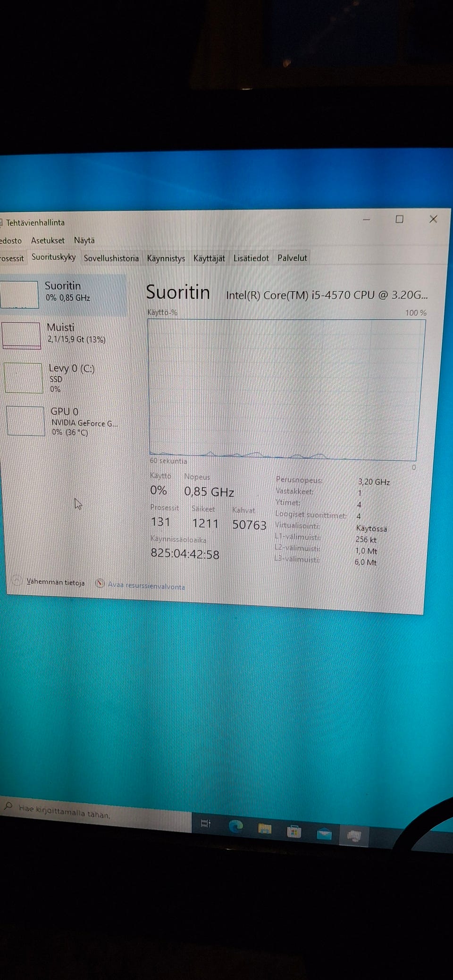This screenshot has width=453, height=980.
Task: Switch to the Palvelut tab
Action: tap(292, 258)
